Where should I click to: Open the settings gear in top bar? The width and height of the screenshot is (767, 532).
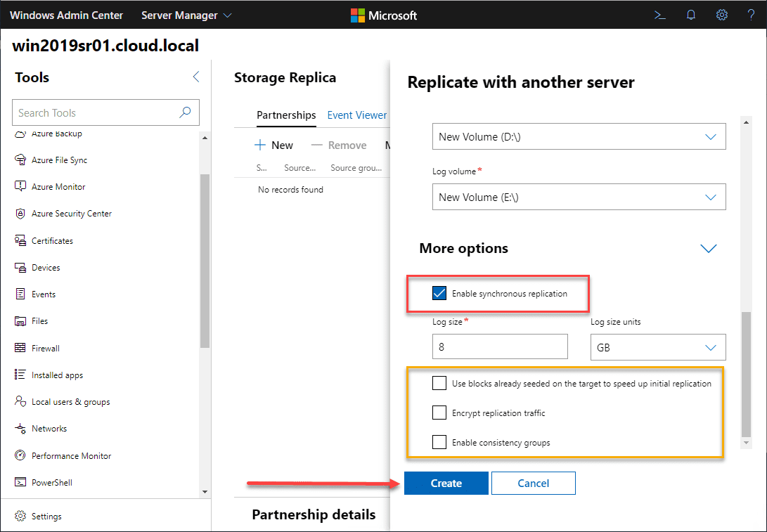721,15
